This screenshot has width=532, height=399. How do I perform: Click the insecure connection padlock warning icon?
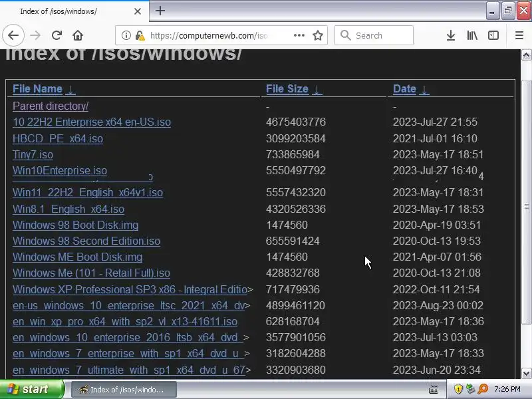coord(140,35)
